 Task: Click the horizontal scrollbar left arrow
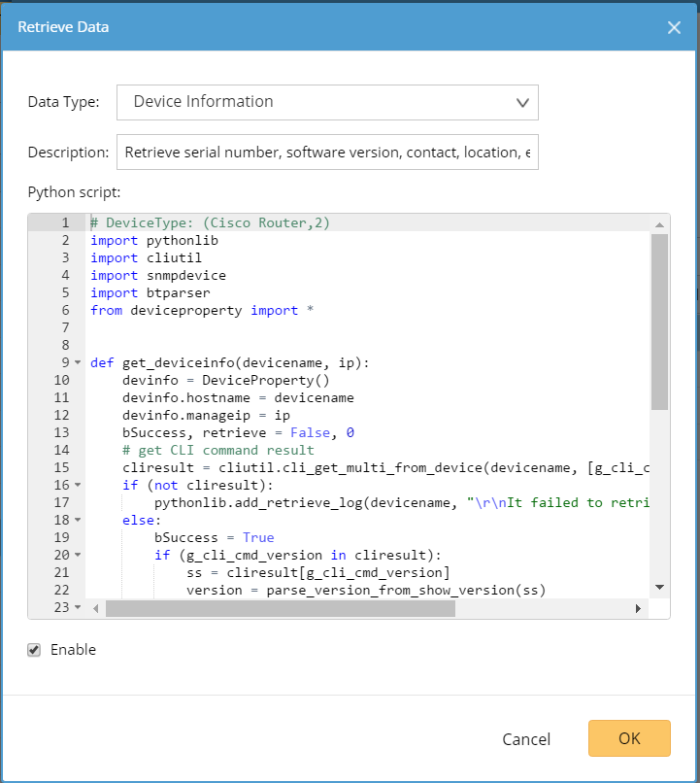96,608
